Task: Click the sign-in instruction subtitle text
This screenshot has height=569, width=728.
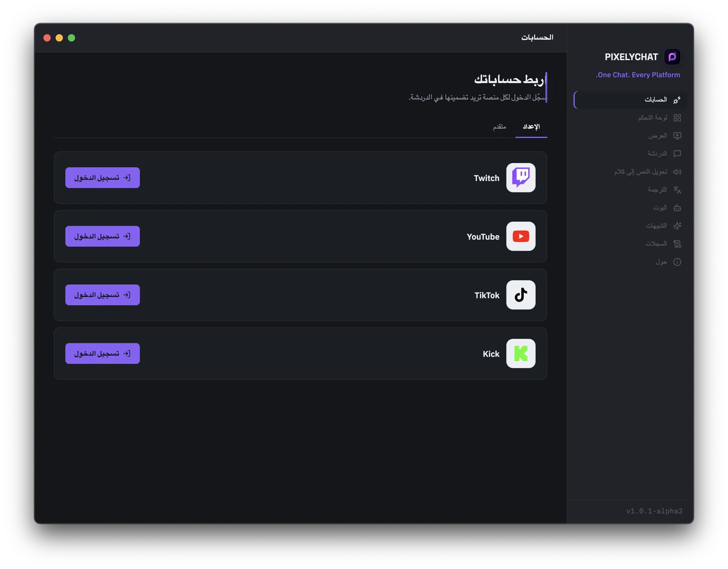Action: click(477, 97)
